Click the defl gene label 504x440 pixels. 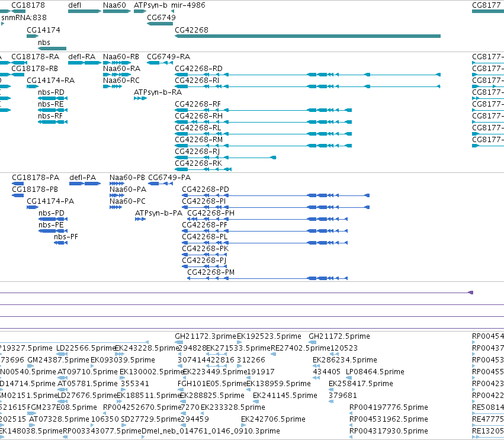pos(75,5)
